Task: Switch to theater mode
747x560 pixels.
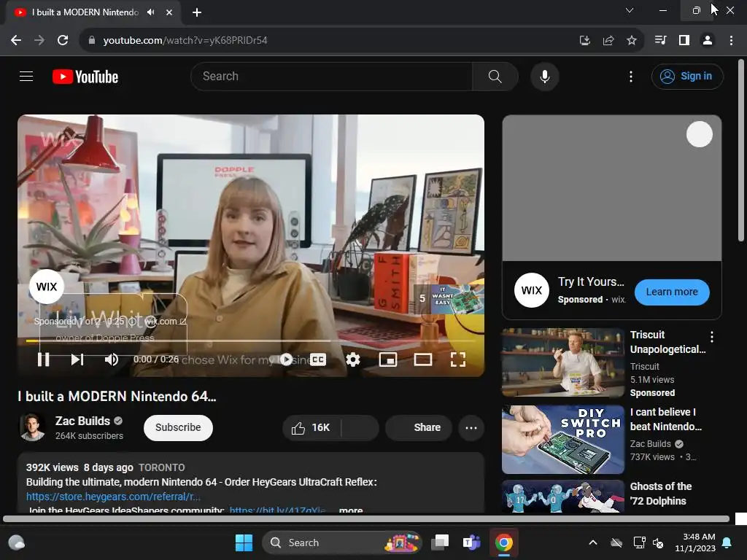Action: [x=422, y=359]
